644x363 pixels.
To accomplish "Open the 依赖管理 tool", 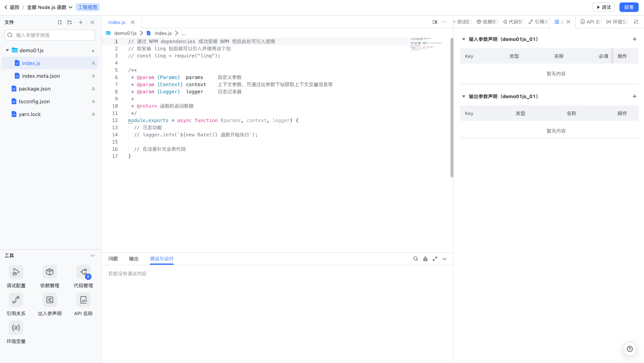I will [x=49, y=277].
